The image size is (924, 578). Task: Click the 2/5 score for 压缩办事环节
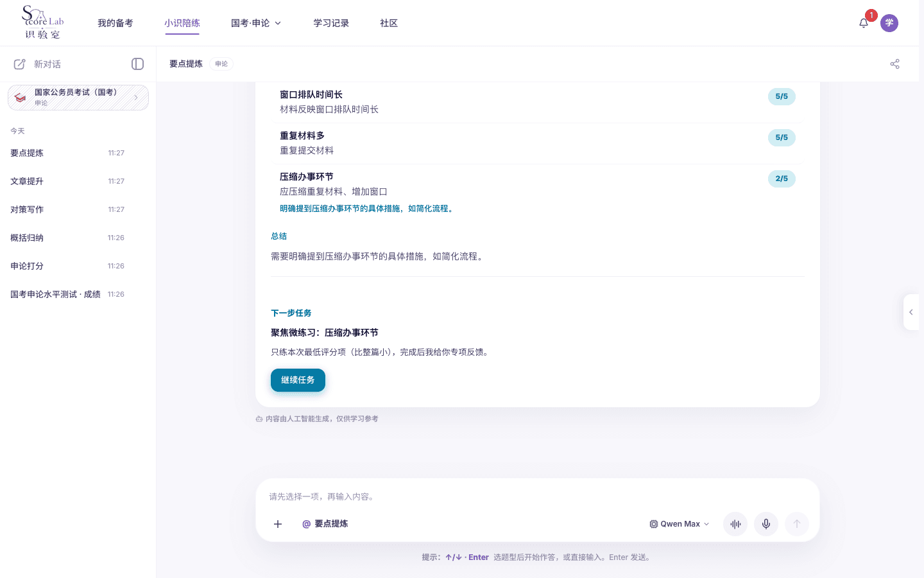pyautogui.click(x=782, y=179)
